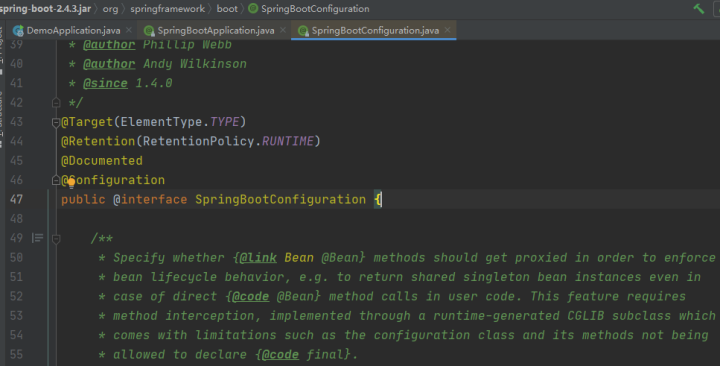Collapse the annotation fold at line 43
The width and height of the screenshot is (720, 366).
[x=56, y=122]
